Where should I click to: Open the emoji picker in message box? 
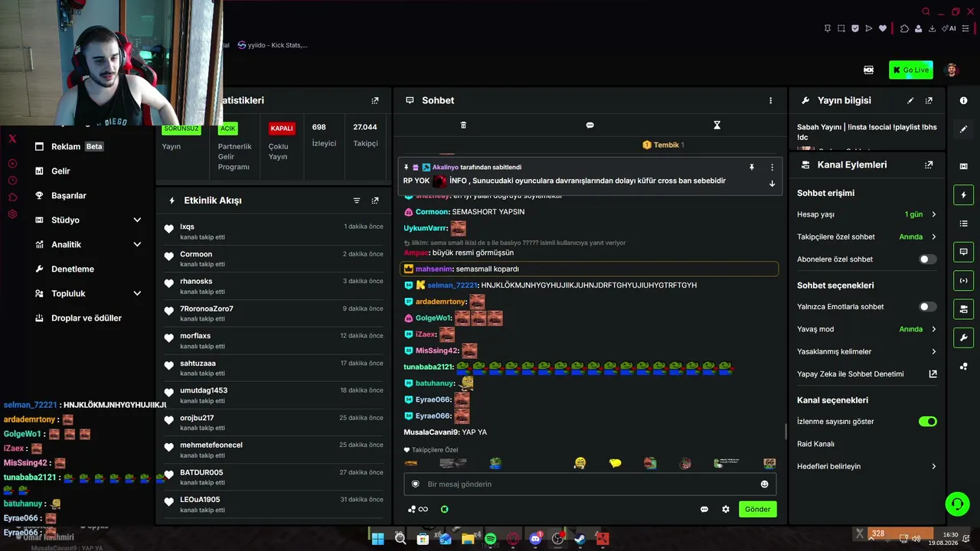[764, 484]
